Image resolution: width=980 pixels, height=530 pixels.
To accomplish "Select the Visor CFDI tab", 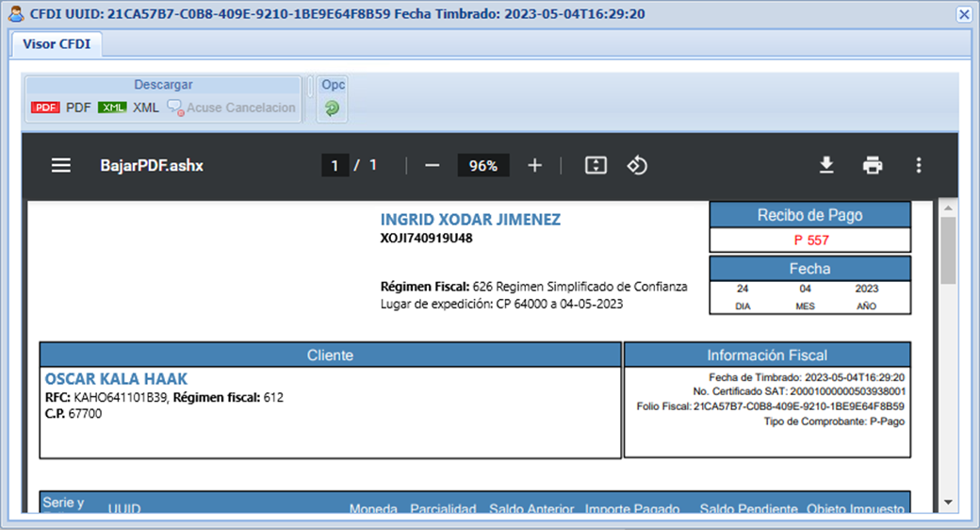I will coord(57,44).
